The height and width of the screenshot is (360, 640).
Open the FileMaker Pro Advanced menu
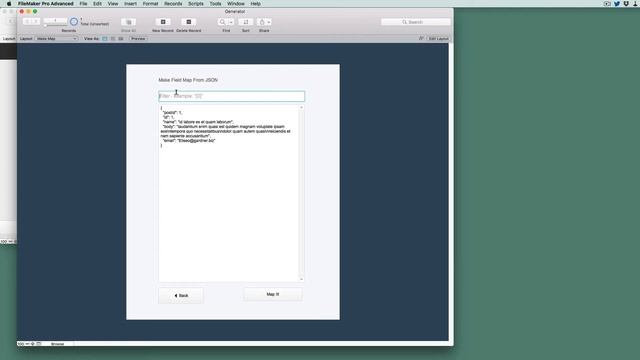45,4
